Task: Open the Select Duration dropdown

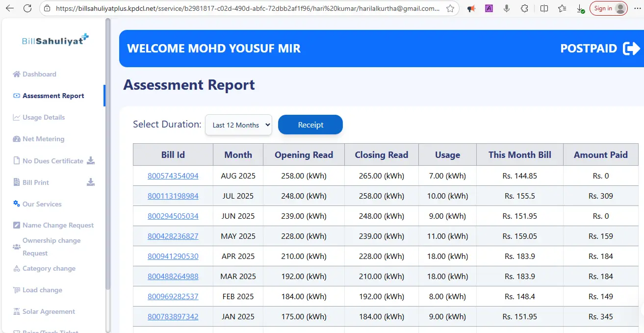Action: coord(238,125)
